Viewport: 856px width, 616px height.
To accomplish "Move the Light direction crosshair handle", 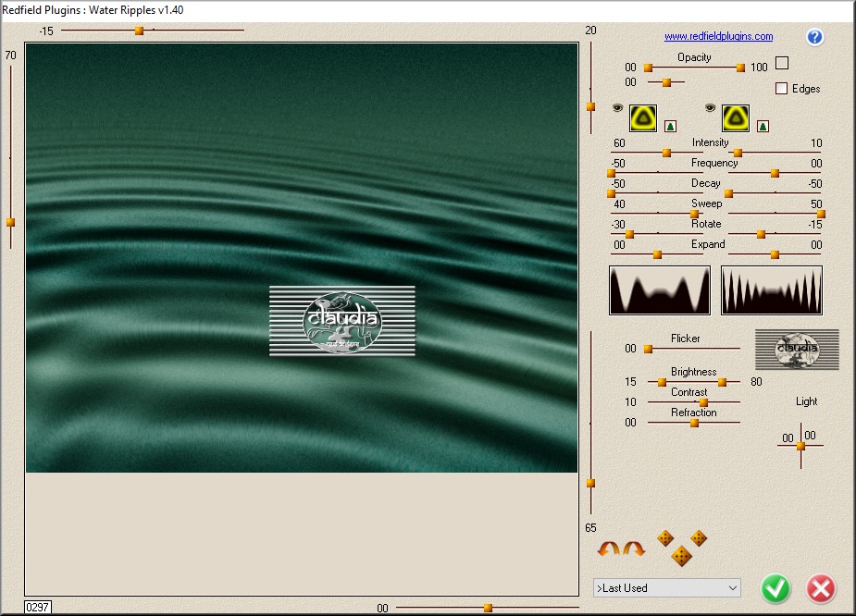I will coord(800,447).
